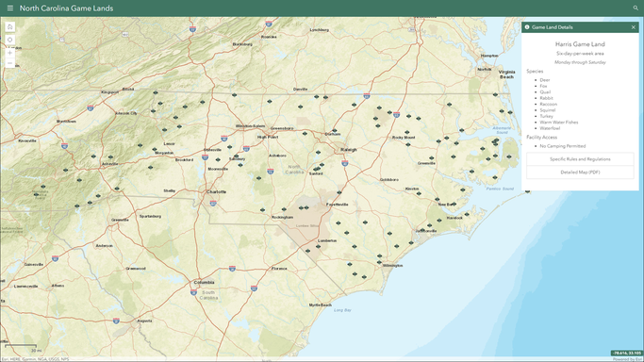This screenshot has width=644, height=362.
Task: Open the Detailed Map (PDF) link
Action: click(x=580, y=172)
